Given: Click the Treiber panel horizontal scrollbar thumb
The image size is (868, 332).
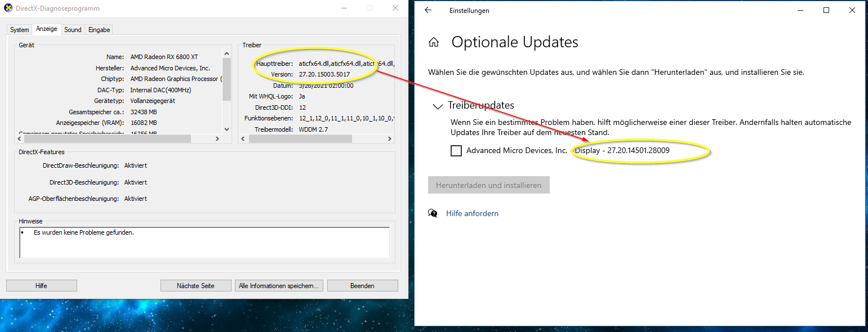Looking at the screenshot, I should (x=300, y=138).
